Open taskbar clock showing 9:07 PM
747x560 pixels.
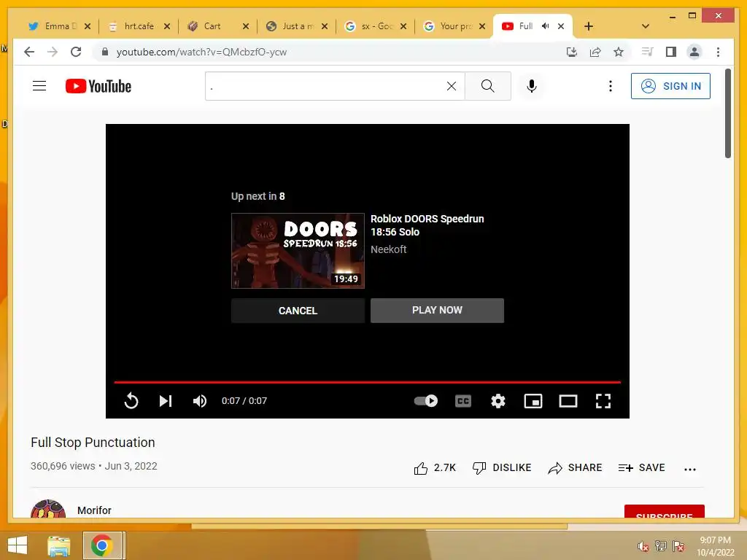point(715,546)
